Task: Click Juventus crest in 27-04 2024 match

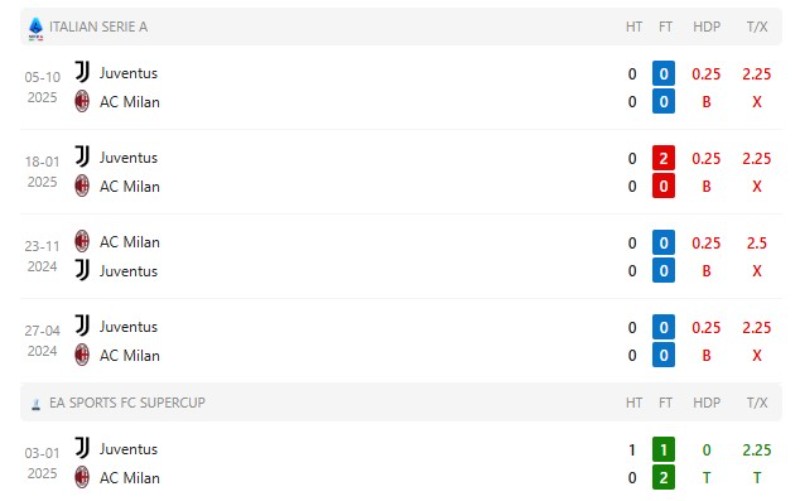Action: point(82,326)
